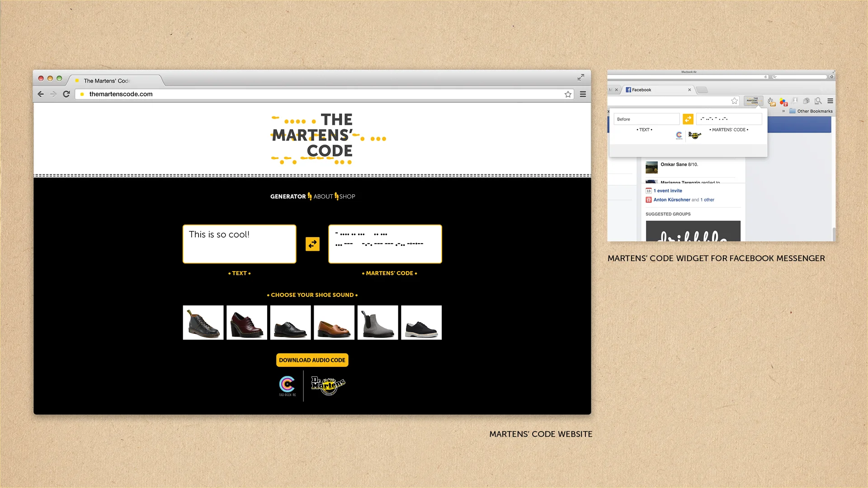868x488 pixels.
Task: Click The Martens' Code header logo
Action: click(329, 138)
